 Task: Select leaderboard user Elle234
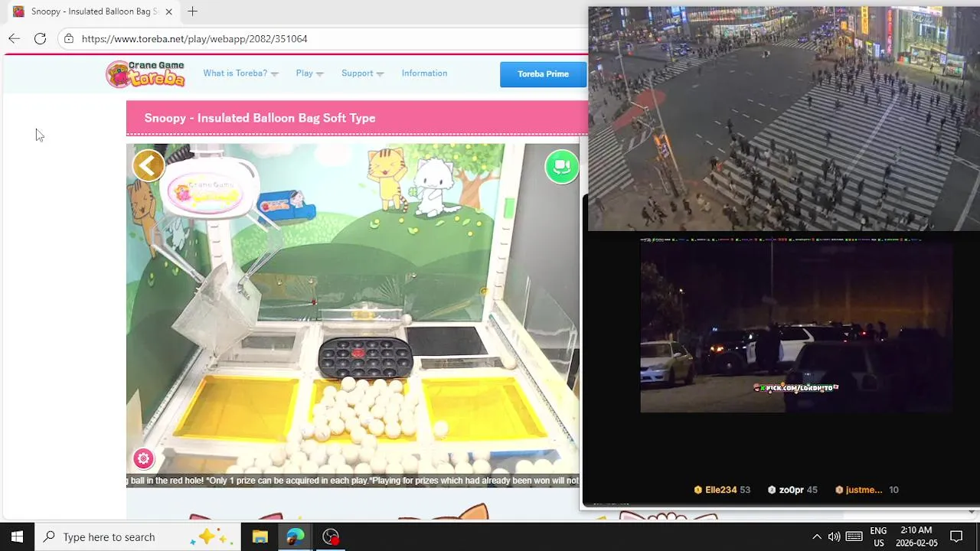coord(720,490)
